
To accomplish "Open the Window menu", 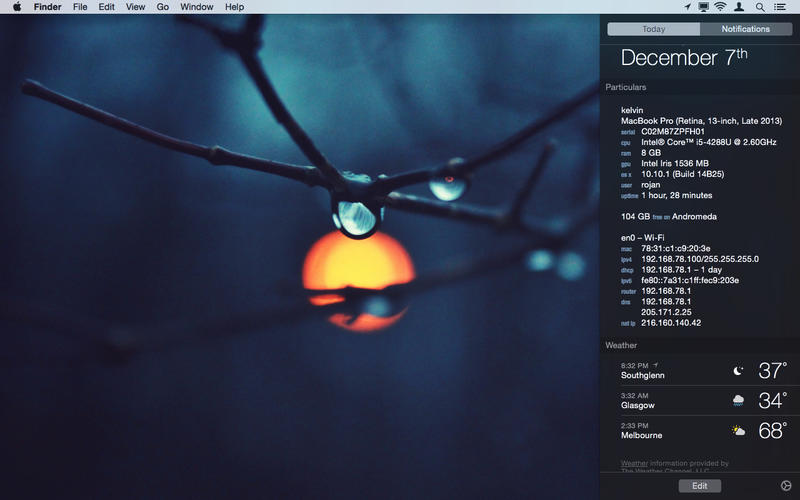I will (x=196, y=7).
